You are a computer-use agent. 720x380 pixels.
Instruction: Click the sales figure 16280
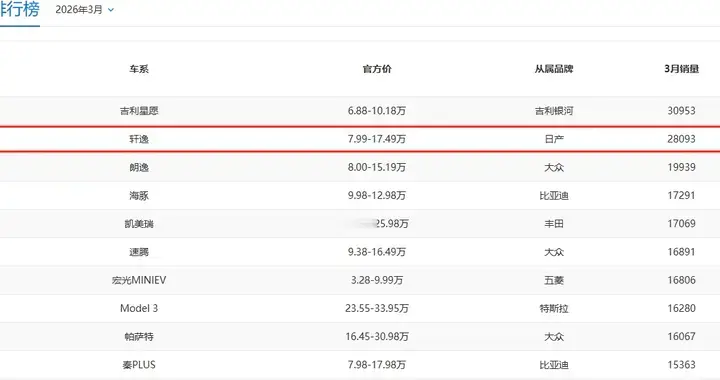[681, 308]
